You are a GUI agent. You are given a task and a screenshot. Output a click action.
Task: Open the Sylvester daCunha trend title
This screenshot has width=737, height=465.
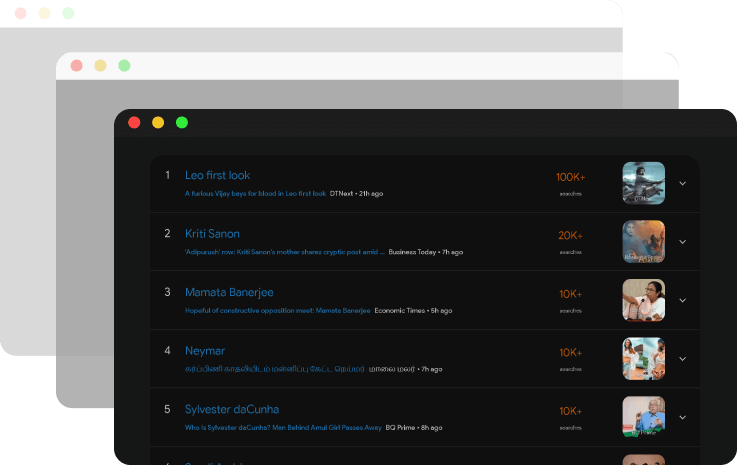pyautogui.click(x=232, y=410)
